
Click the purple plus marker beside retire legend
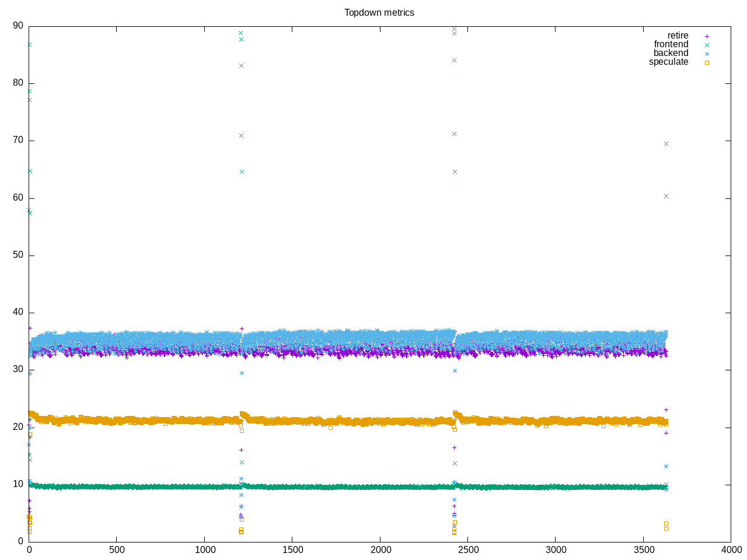tap(707, 36)
